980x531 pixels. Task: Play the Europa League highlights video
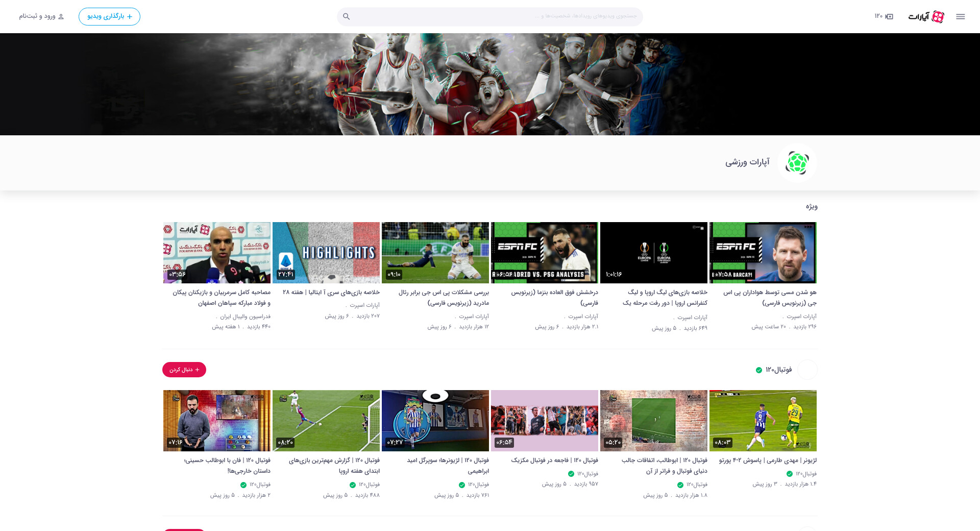[653, 252]
